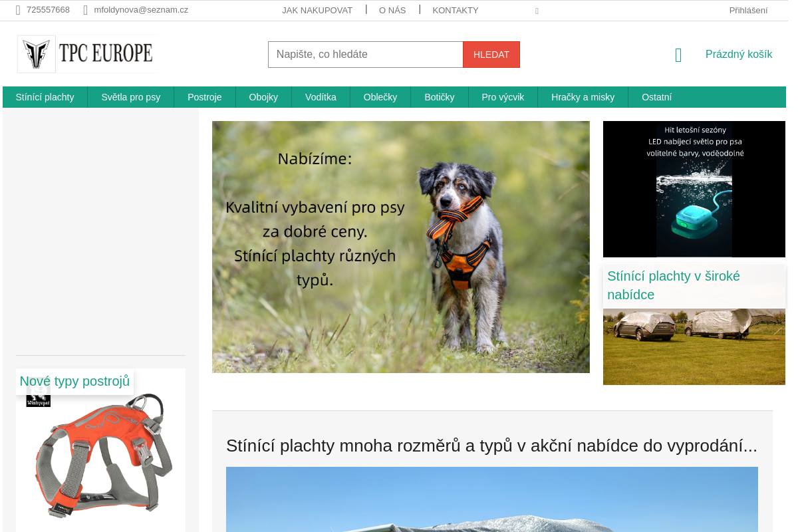Open the LED dog light banner
Viewport: 798px width, 532px height.
click(x=694, y=189)
